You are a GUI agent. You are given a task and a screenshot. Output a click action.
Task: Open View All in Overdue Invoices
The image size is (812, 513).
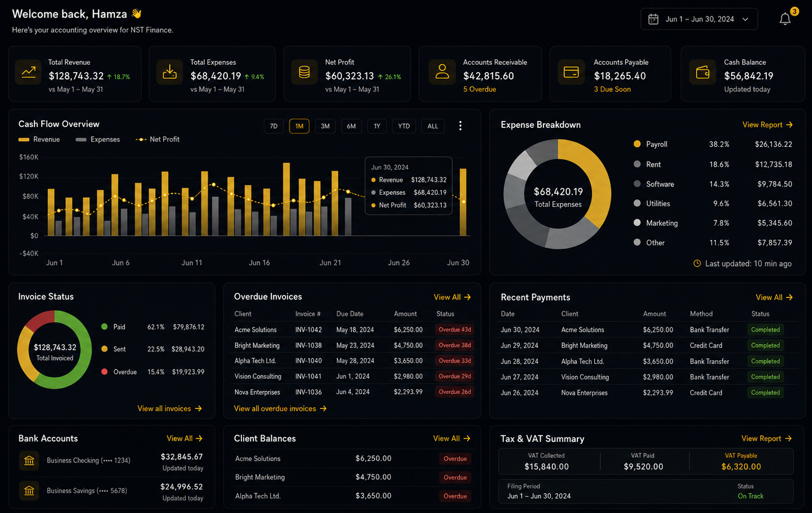coord(452,297)
